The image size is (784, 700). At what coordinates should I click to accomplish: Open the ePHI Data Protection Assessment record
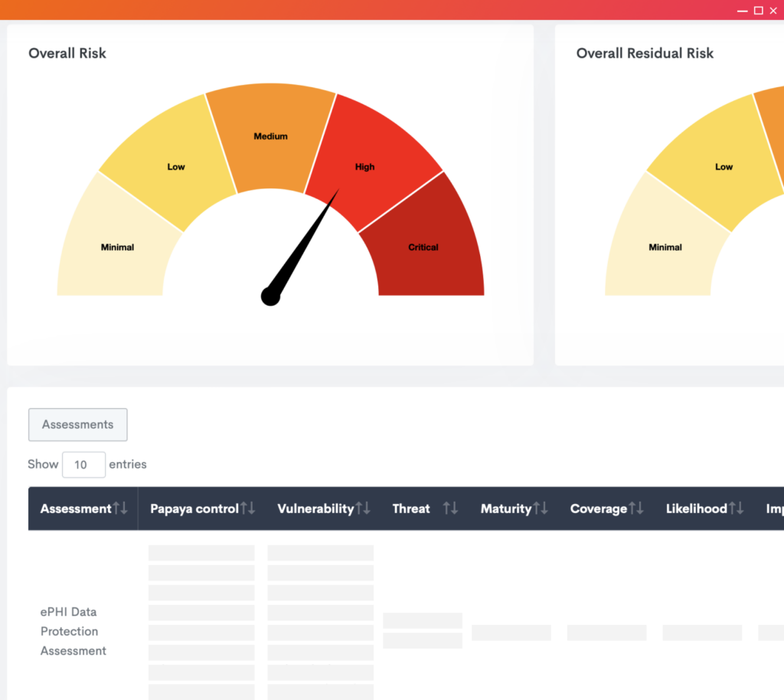tap(73, 631)
